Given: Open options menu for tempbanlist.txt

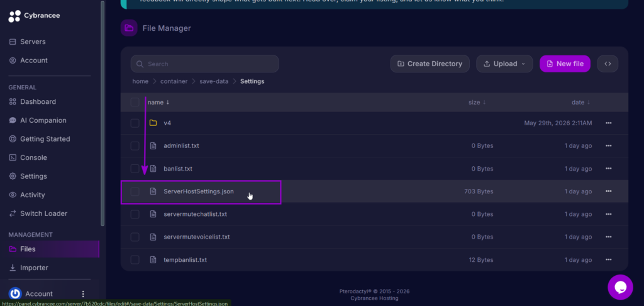Looking at the screenshot, I should point(608,260).
